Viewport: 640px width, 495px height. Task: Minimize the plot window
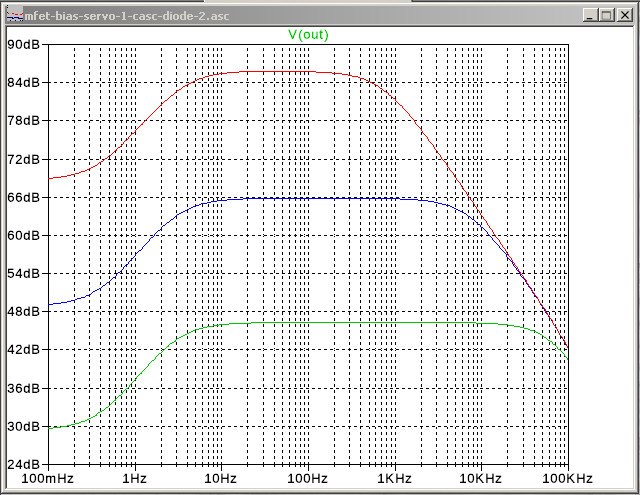pos(589,16)
